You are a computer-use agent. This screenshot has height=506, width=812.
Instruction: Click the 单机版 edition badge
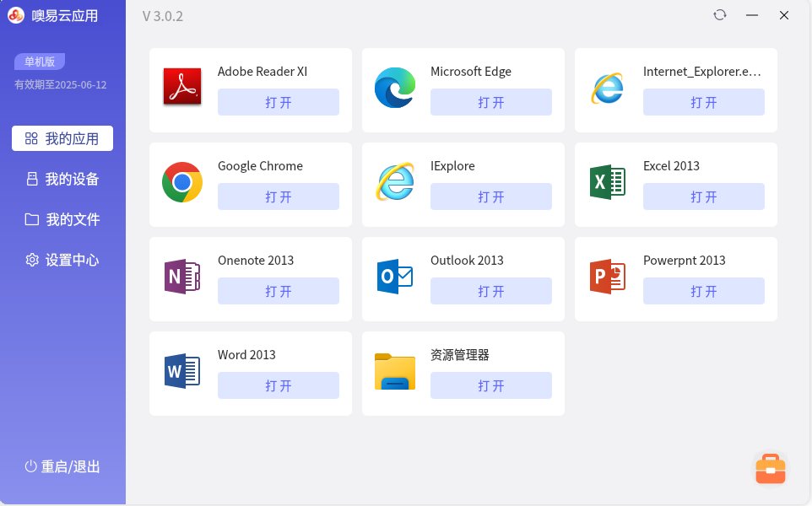[x=40, y=62]
